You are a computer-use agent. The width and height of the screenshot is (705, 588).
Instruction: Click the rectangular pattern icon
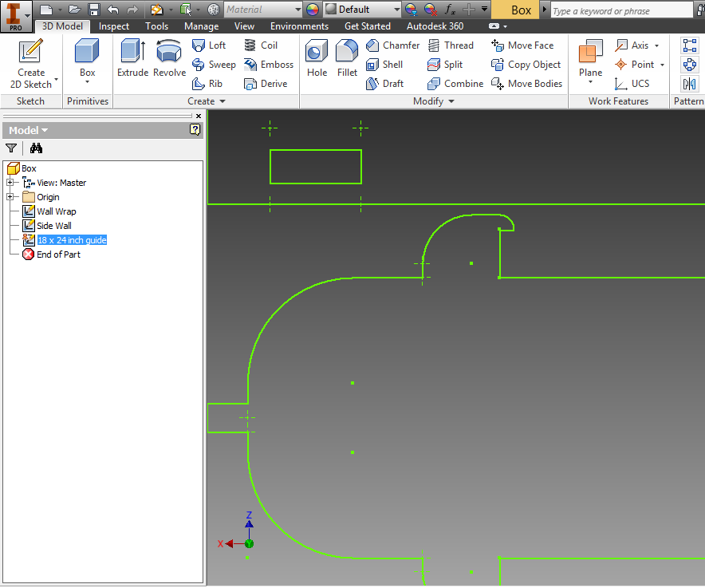pyautogui.click(x=689, y=45)
